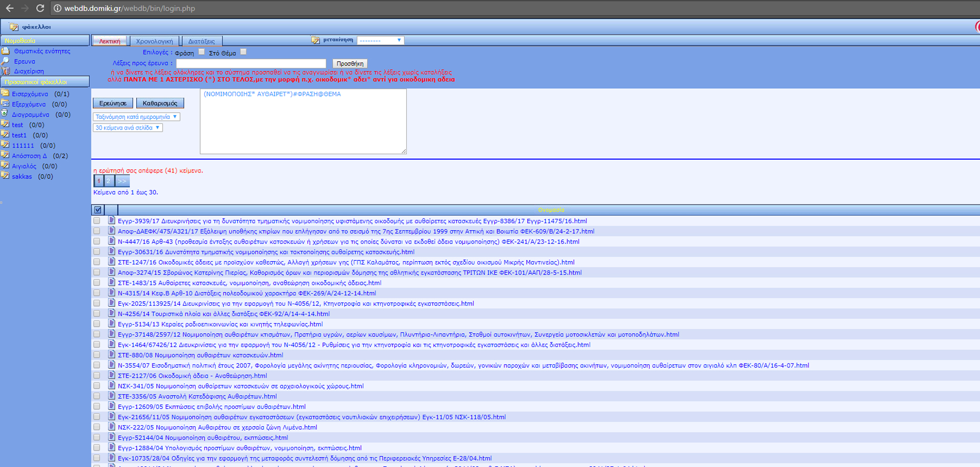Click the Διαχείριση icon in sidebar

pyautogui.click(x=6, y=71)
